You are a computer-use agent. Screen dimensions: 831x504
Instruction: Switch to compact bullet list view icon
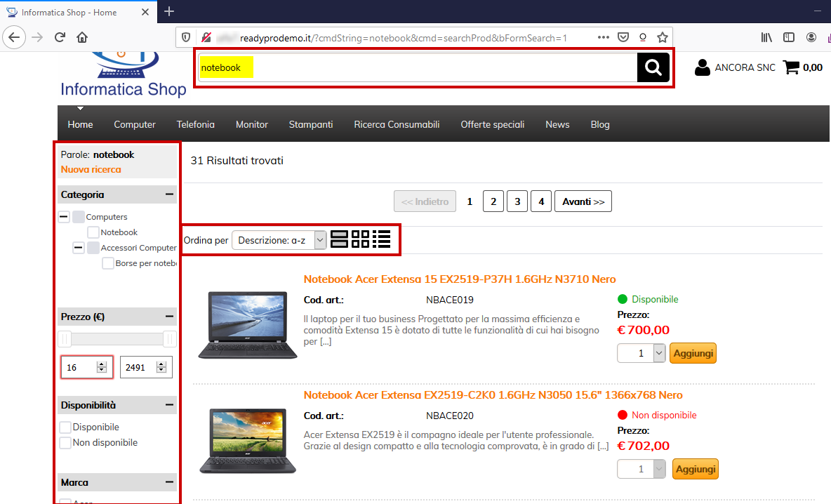382,239
